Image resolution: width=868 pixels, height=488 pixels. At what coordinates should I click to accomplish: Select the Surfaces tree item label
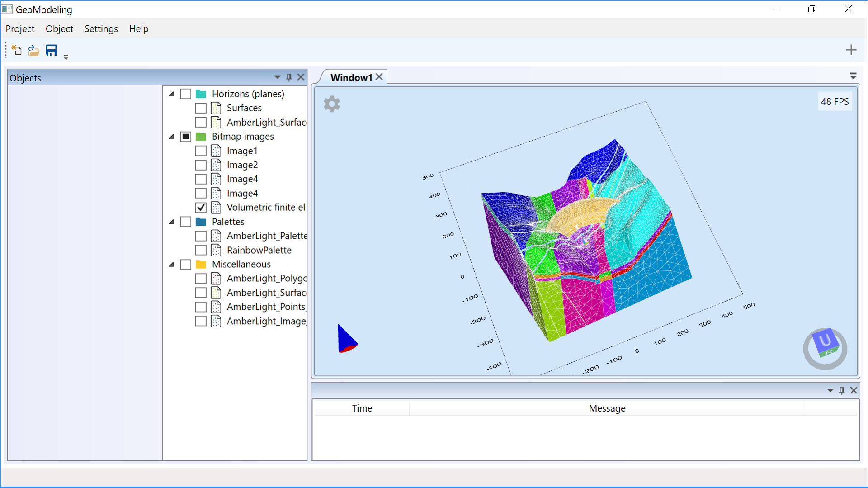coord(244,108)
